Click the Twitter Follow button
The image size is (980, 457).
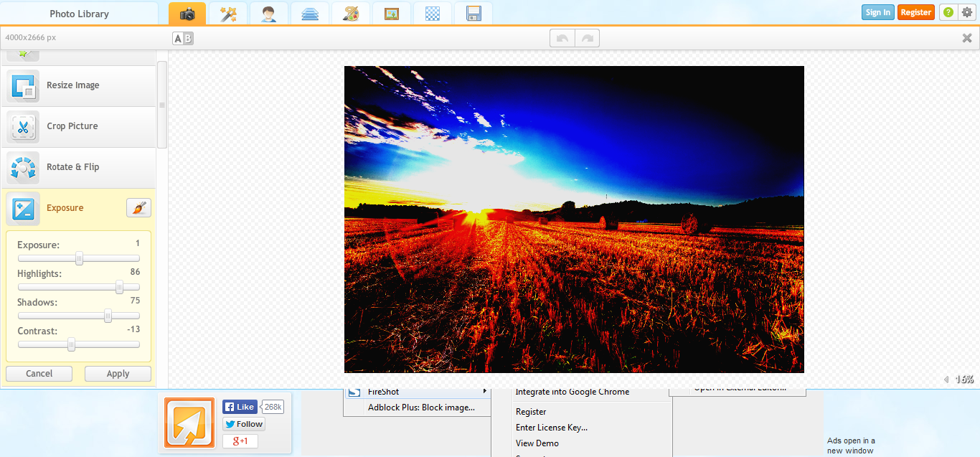(x=244, y=424)
